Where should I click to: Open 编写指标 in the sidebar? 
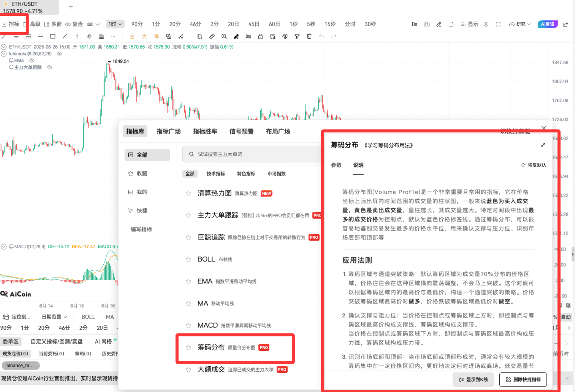(141, 229)
